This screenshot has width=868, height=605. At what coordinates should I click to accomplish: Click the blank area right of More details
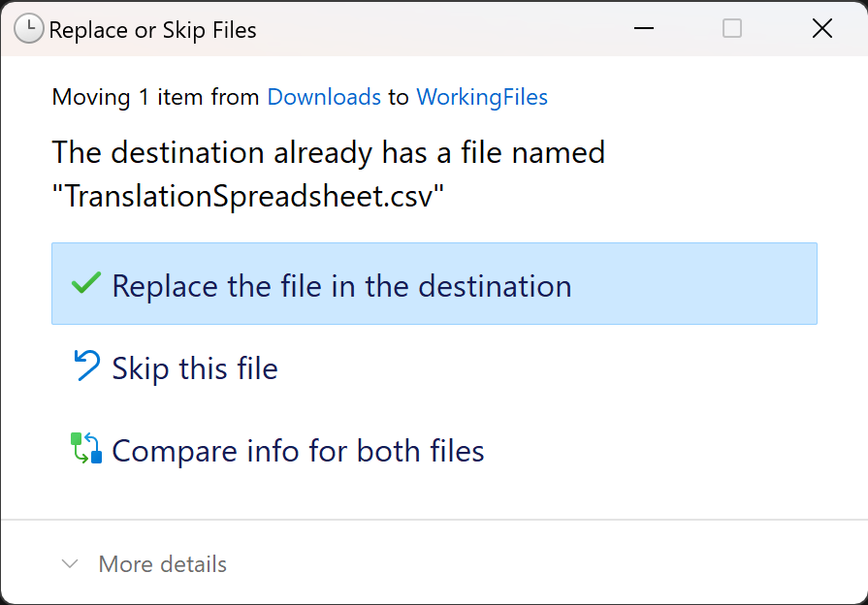tap(543, 564)
